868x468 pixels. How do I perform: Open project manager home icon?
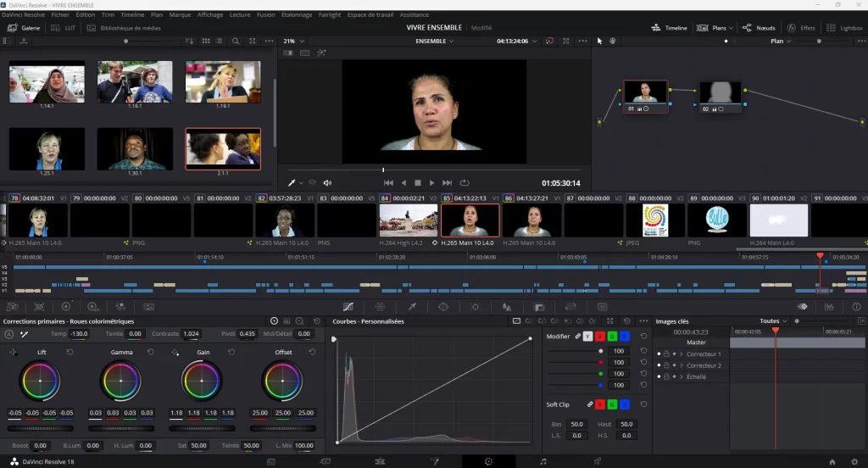coord(832,462)
